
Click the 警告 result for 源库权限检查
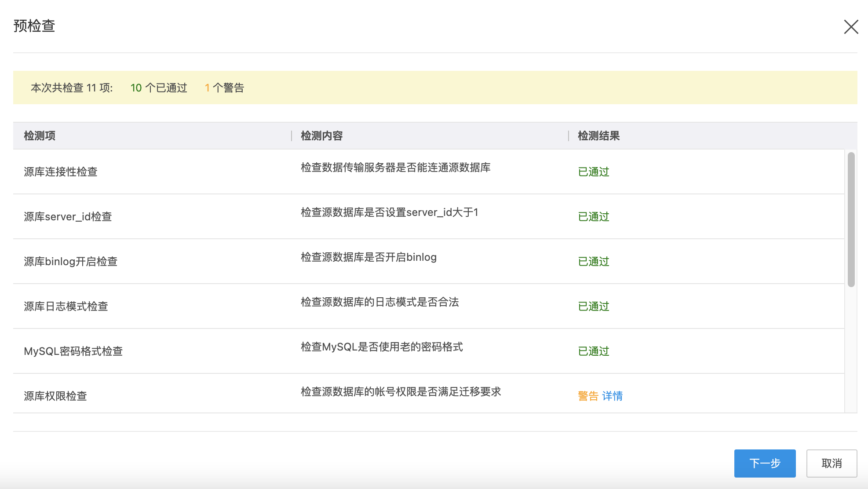[588, 396]
